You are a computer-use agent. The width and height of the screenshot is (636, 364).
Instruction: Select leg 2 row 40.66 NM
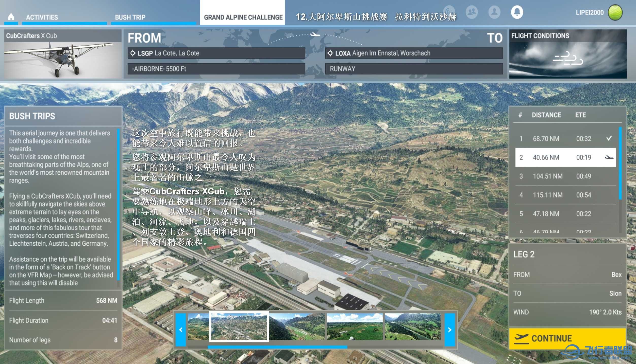point(565,157)
